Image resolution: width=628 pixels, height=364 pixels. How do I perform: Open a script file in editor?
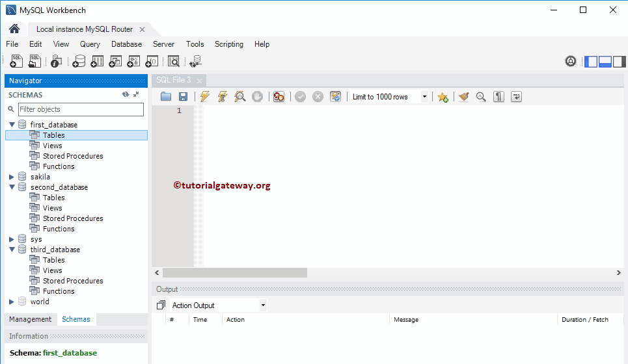(166, 96)
